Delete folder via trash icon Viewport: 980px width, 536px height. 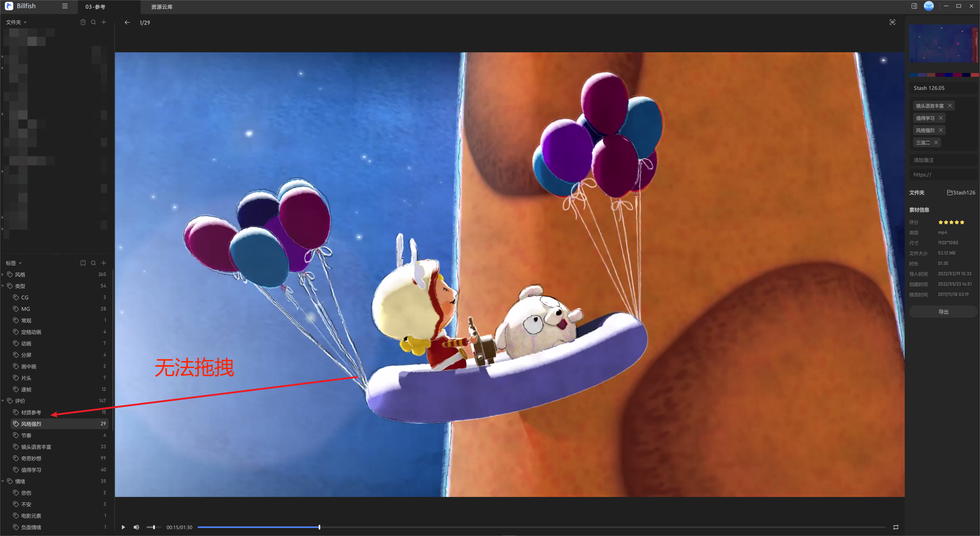pyautogui.click(x=83, y=22)
